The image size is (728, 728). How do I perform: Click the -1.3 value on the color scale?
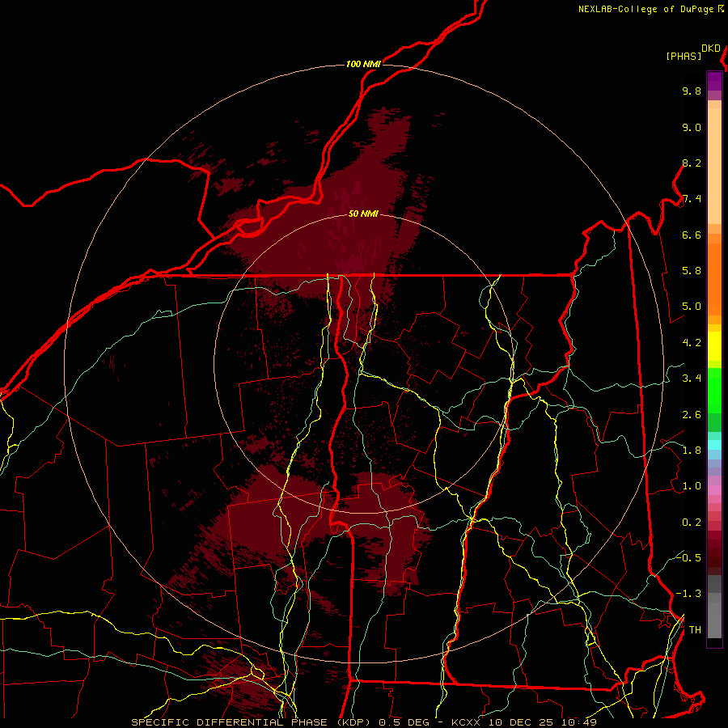point(688,594)
